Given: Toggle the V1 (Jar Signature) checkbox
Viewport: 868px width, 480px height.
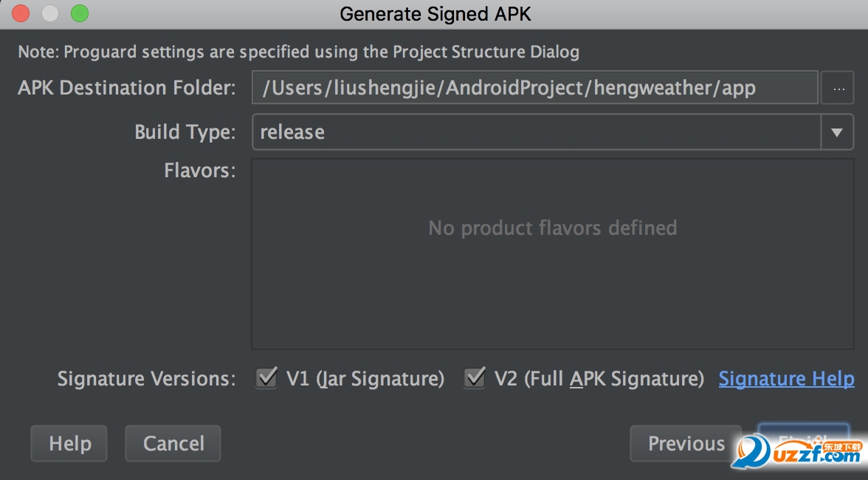Looking at the screenshot, I should [x=266, y=379].
